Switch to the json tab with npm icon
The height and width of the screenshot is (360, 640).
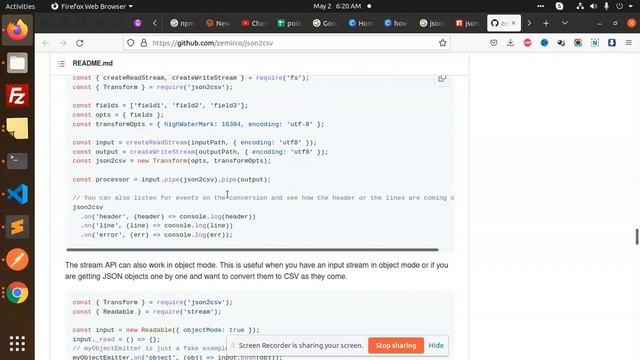467,23
